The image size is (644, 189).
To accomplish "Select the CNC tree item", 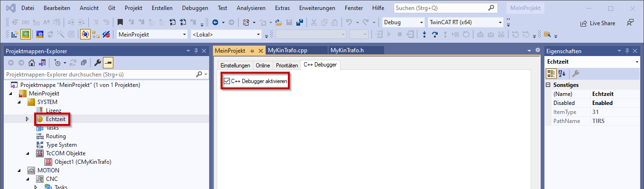I will coord(52,179).
